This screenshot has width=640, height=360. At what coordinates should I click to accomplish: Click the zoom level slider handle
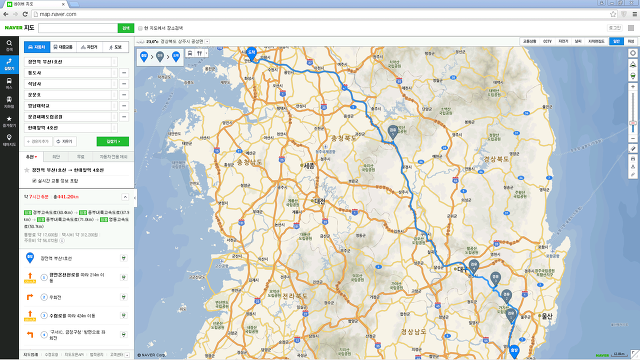(633, 123)
